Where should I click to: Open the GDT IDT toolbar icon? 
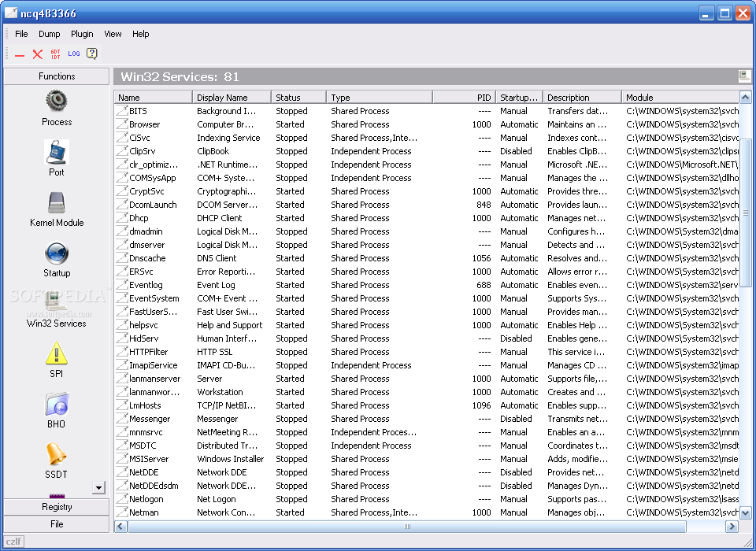click(55, 54)
